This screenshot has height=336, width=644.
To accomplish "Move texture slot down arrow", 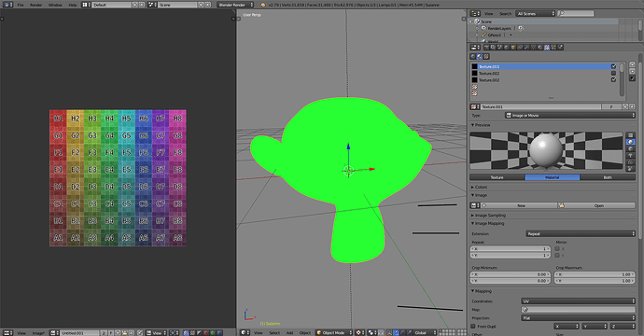I will click(x=632, y=72).
